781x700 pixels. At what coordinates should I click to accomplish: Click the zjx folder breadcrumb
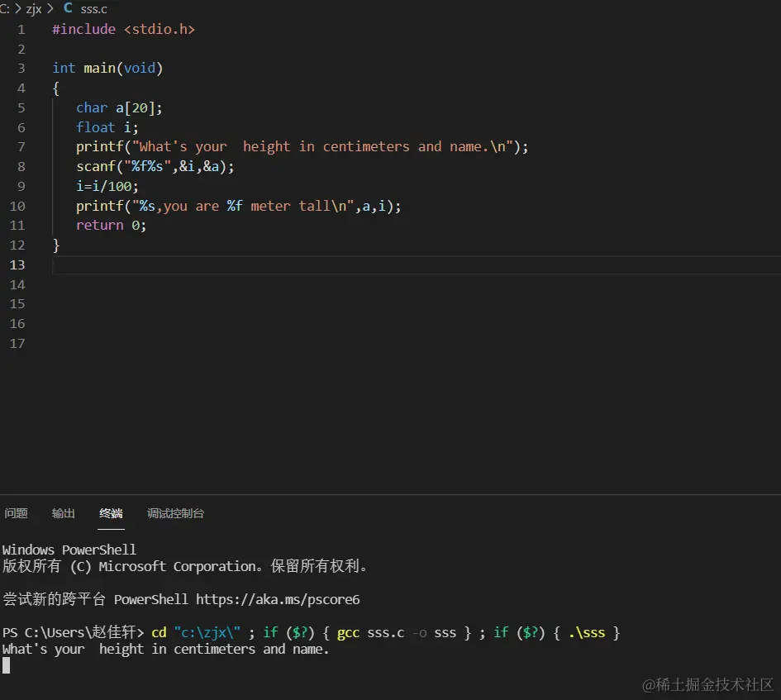[33, 8]
